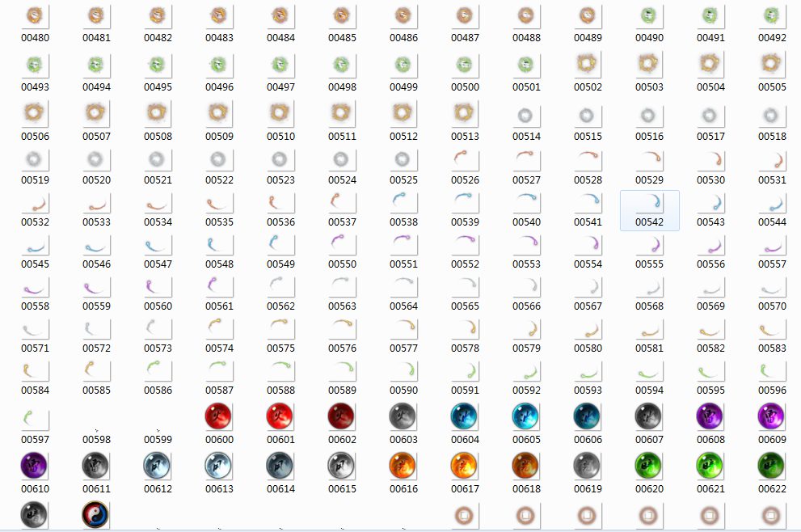Choose the tan streak file 00574

pyautogui.click(x=218, y=328)
